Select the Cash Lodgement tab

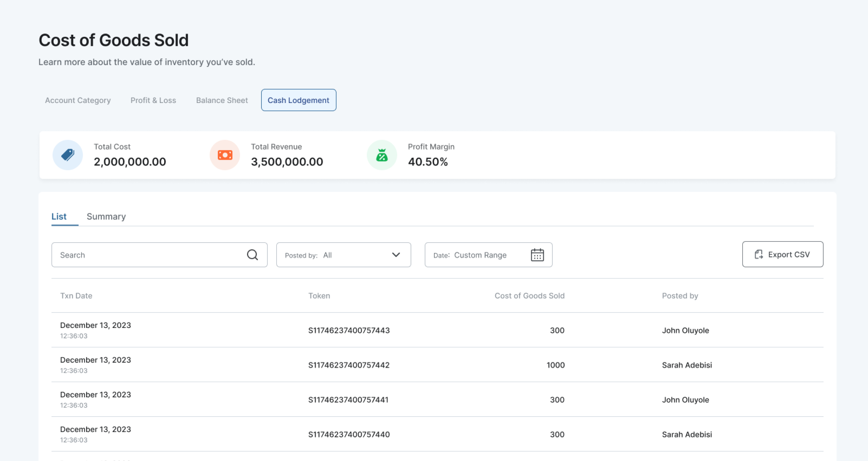coord(298,100)
